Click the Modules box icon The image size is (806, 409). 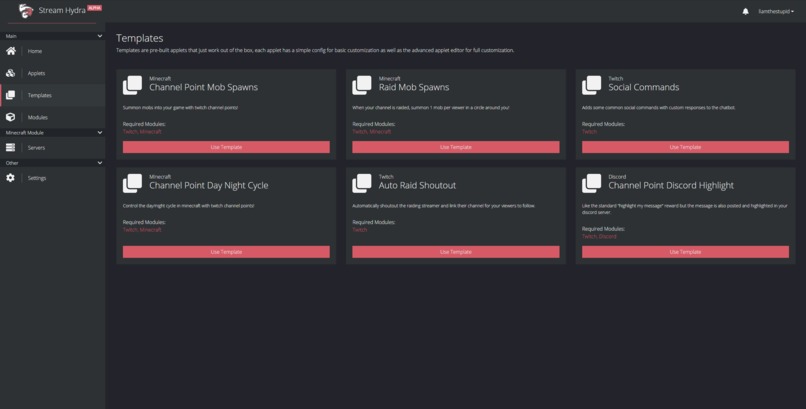click(x=11, y=117)
